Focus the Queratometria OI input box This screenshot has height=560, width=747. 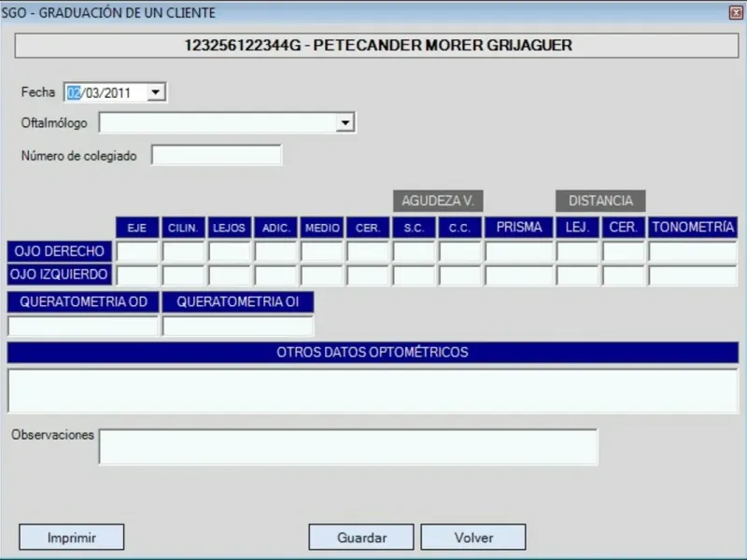pos(238,326)
